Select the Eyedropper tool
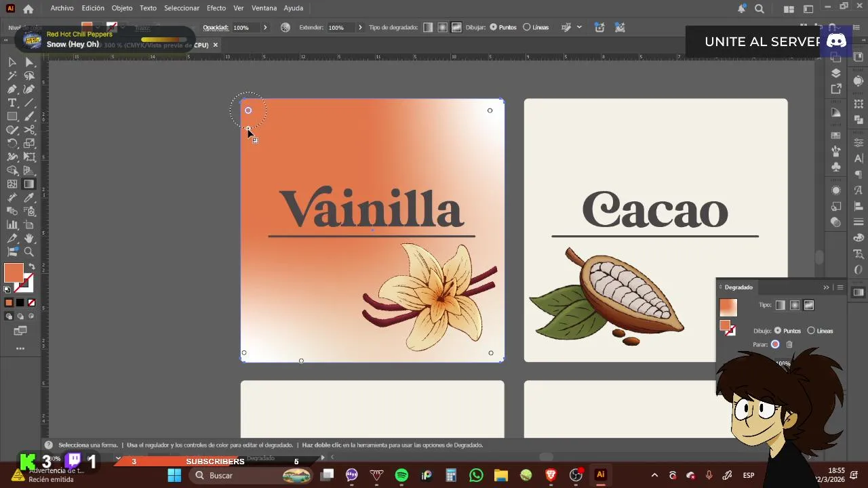 29,198
